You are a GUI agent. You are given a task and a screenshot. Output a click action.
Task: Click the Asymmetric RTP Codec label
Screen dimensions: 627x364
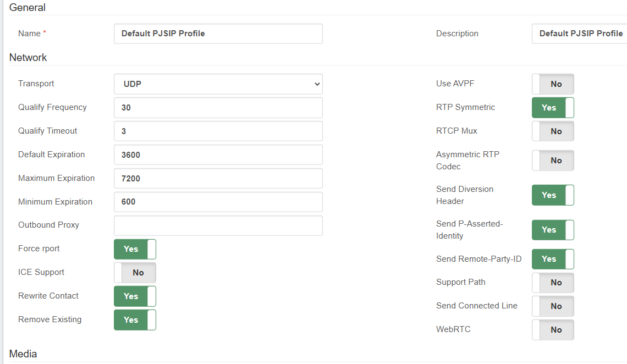click(x=468, y=160)
